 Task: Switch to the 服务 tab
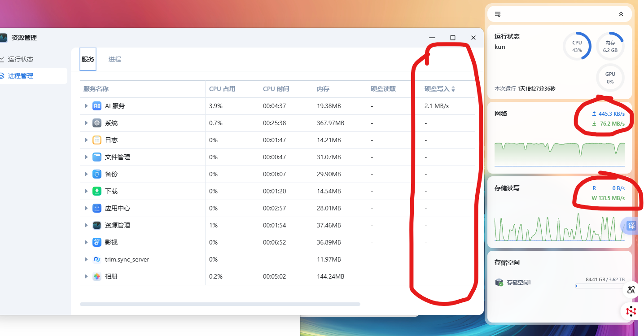point(88,59)
